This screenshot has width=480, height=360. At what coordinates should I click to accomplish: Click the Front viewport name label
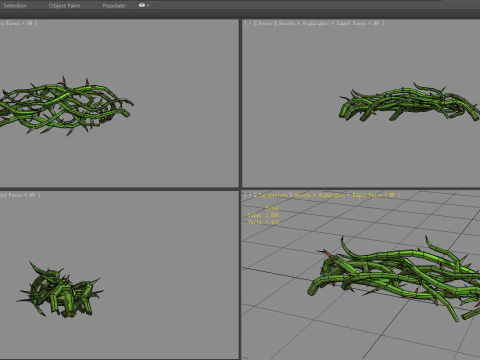(x=265, y=23)
